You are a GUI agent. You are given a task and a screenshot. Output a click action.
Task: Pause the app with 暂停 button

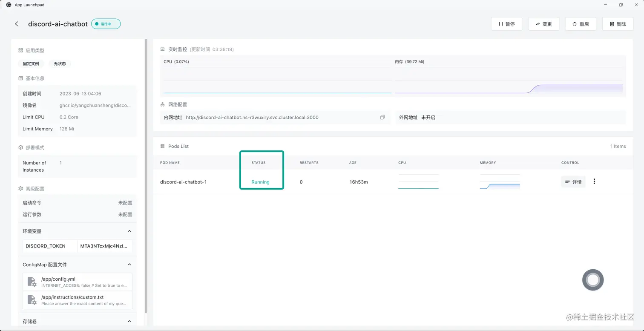pos(506,24)
